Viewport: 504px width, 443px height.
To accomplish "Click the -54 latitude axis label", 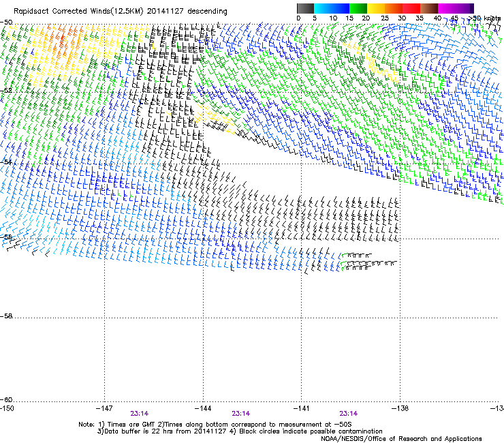I will [x=6, y=162].
